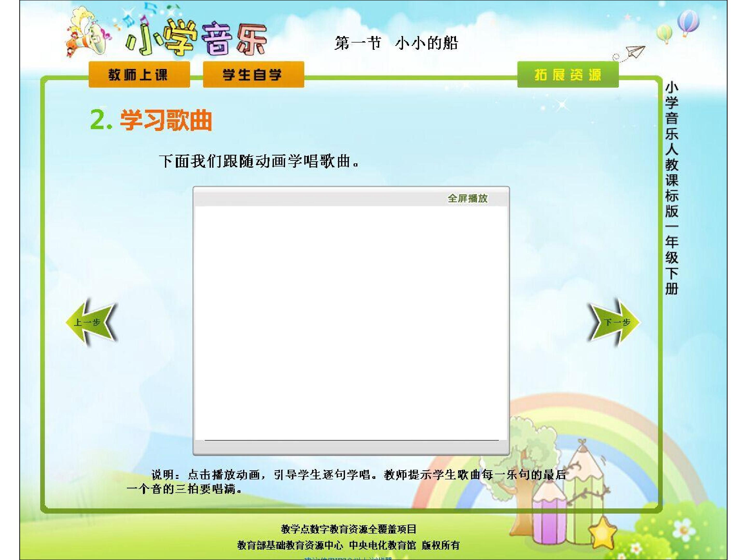Go back with the 上一步 arrow
747x560 pixels.
pos(92,322)
